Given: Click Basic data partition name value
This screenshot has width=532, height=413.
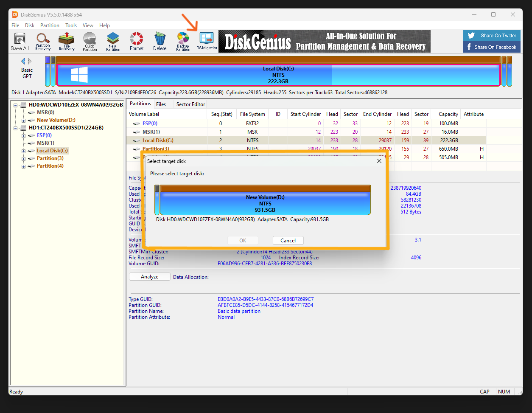Looking at the screenshot, I should click(239, 311).
